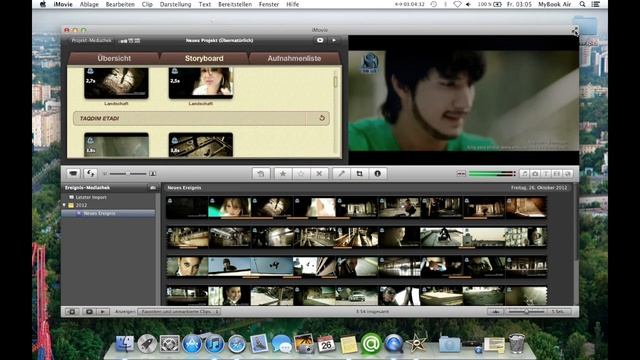Open the camera import window button
The width and height of the screenshot is (640, 360).
(x=73, y=173)
